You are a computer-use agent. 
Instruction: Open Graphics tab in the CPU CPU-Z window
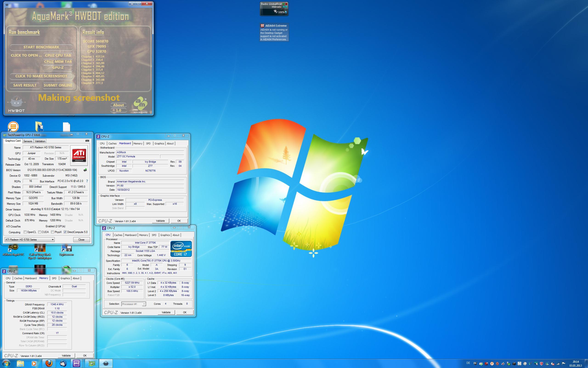click(x=165, y=235)
